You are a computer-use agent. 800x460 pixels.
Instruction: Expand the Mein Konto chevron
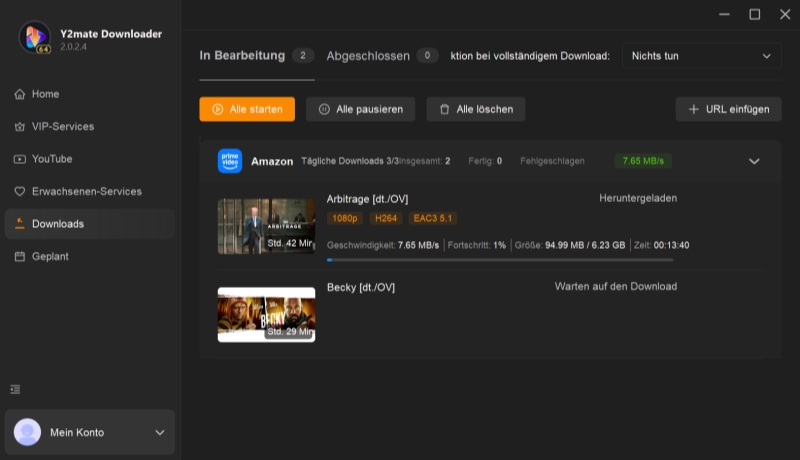click(x=160, y=432)
